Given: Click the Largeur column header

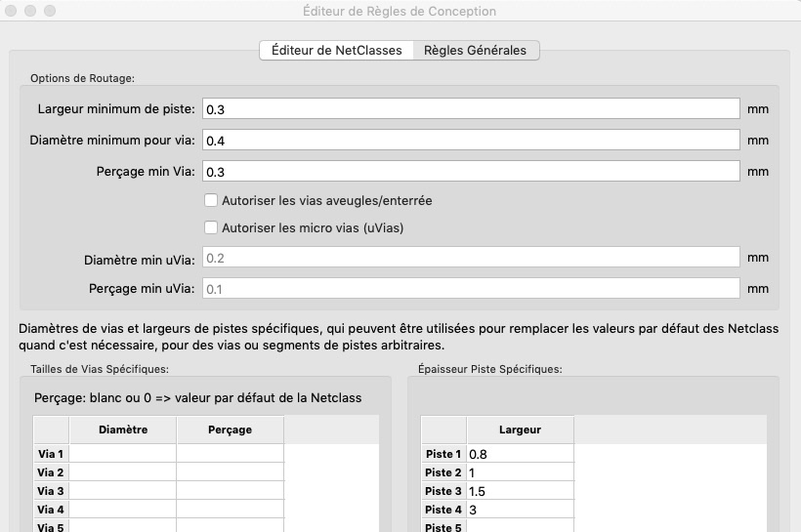Looking at the screenshot, I should point(520,430).
